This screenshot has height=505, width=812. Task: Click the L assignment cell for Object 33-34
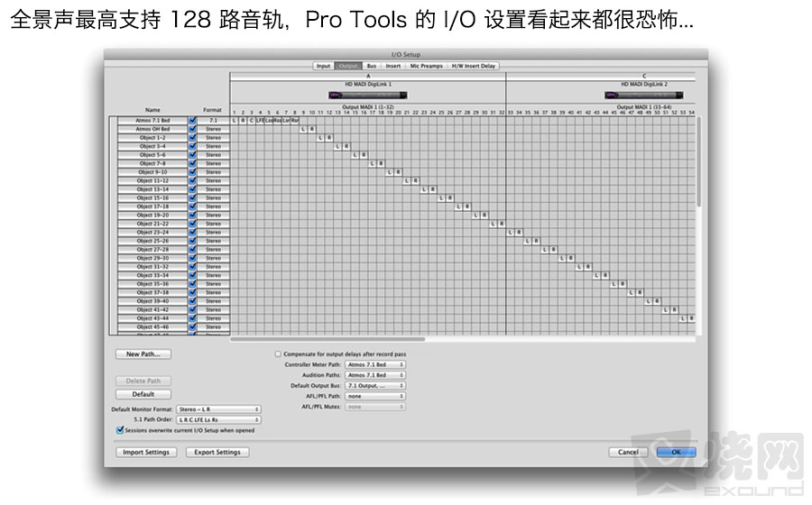click(596, 275)
